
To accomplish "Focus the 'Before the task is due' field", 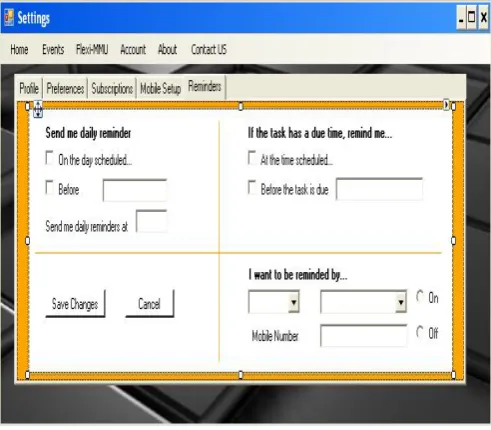I will [x=379, y=189].
